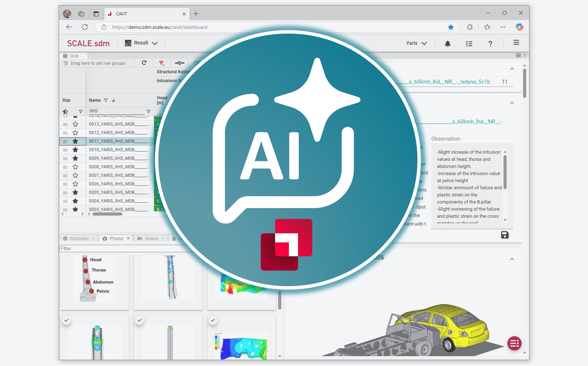The image size is (588, 366).
Task: Switch to the Photos tab
Action: coord(116,238)
